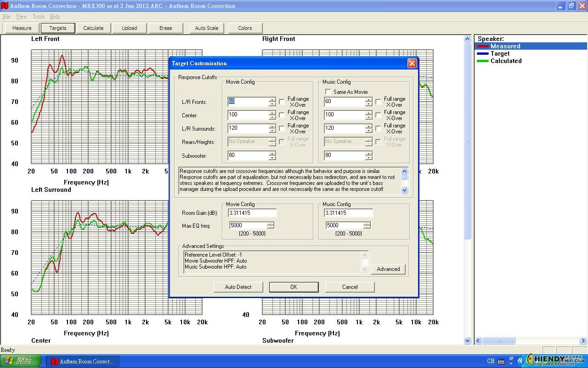Check the Same As Movie checkbox
The height and width of the screenshot is (368, 588).
tap(328, 92)
